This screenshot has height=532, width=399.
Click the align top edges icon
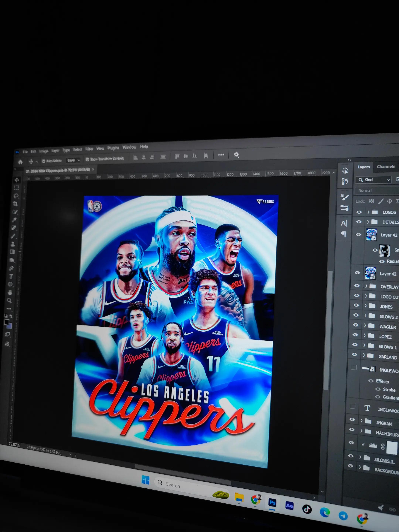pyautogui.click(x=177, y=157)
